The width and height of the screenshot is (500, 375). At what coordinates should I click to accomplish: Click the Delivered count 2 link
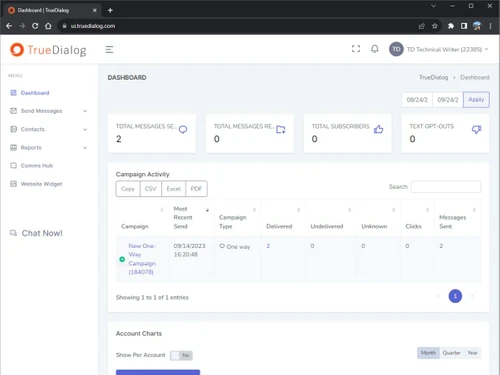tap(268, 246)
